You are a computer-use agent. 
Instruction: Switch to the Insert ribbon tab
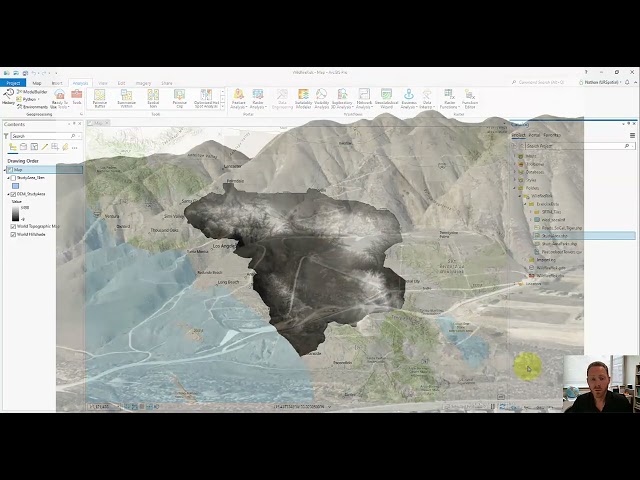[x=57, y=83]
